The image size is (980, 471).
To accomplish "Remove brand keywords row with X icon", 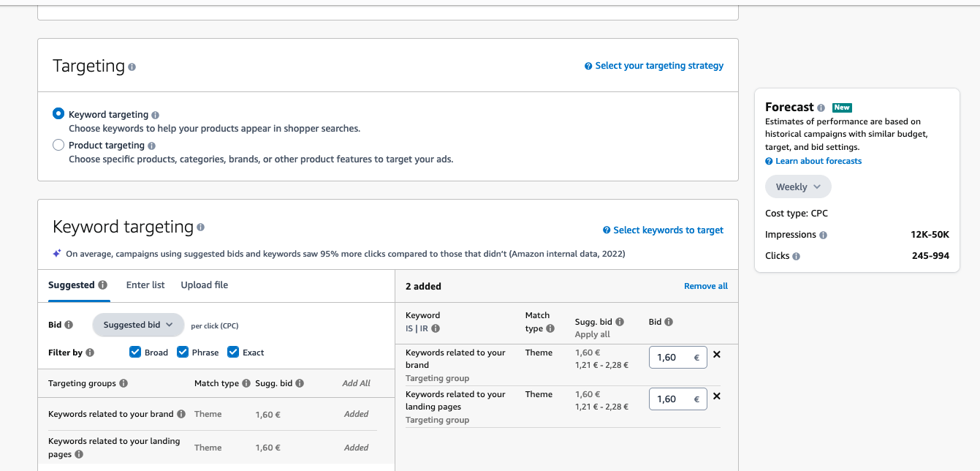I will coord(717,355).
